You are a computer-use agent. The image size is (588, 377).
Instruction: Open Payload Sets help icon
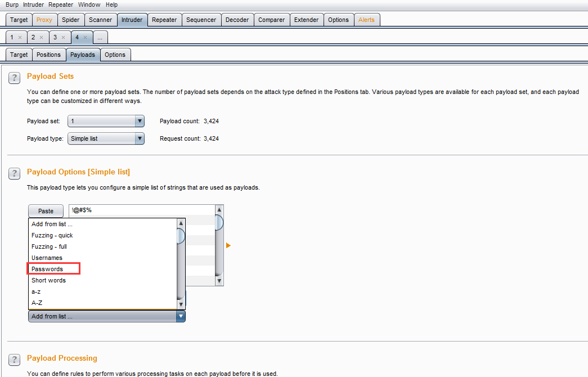pos(14,78)
